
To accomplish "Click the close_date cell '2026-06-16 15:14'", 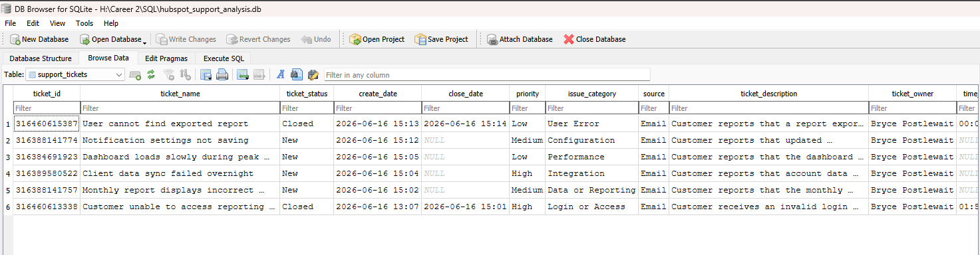I will coord(466,124).
